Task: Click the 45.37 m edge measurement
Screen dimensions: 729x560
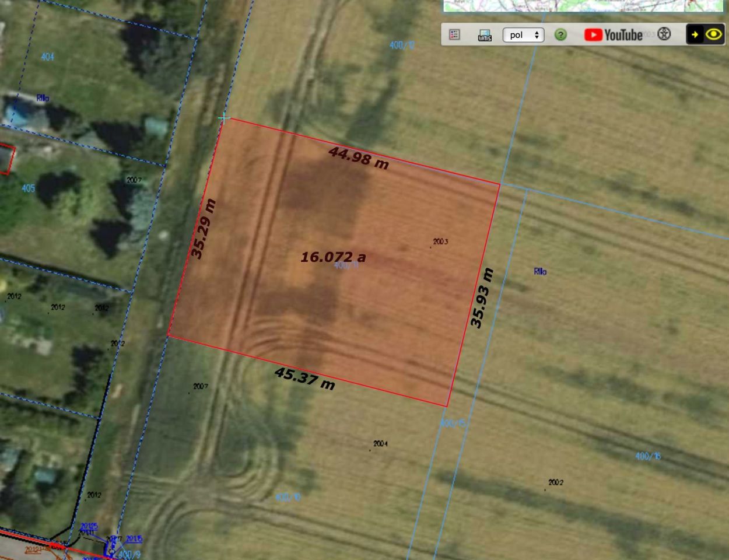Action: pos(305,378)
